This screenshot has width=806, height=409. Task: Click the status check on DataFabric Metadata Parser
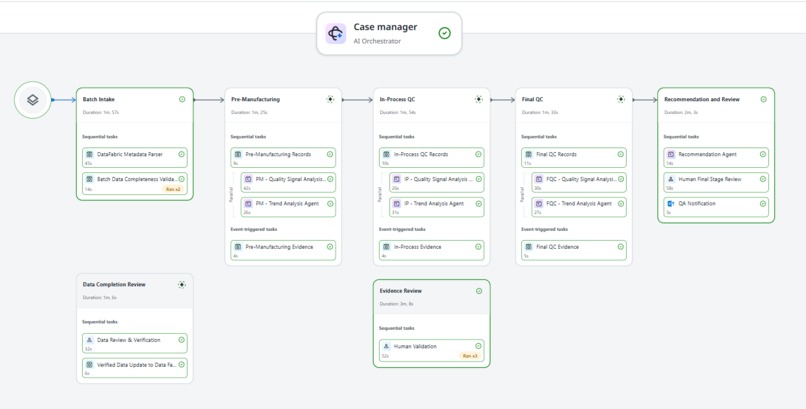pyautogui.click(x=181, y=154)
